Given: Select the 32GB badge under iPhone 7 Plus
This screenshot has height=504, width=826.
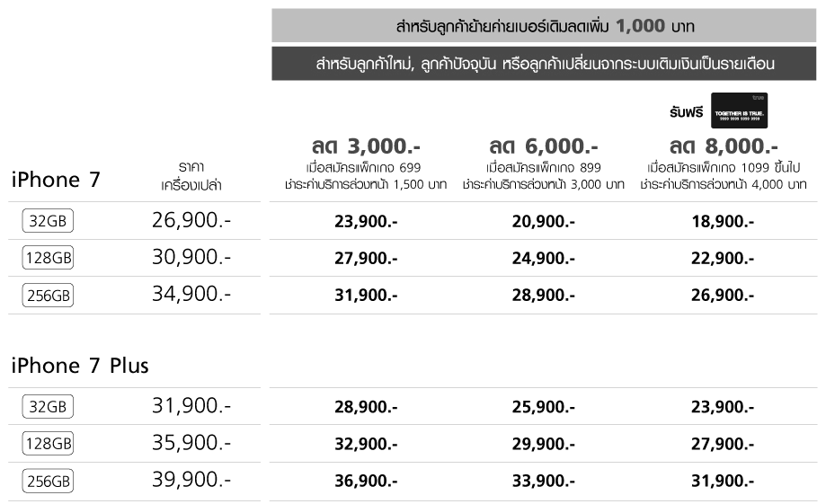Looking at the screenshot, I should [49, 407].
